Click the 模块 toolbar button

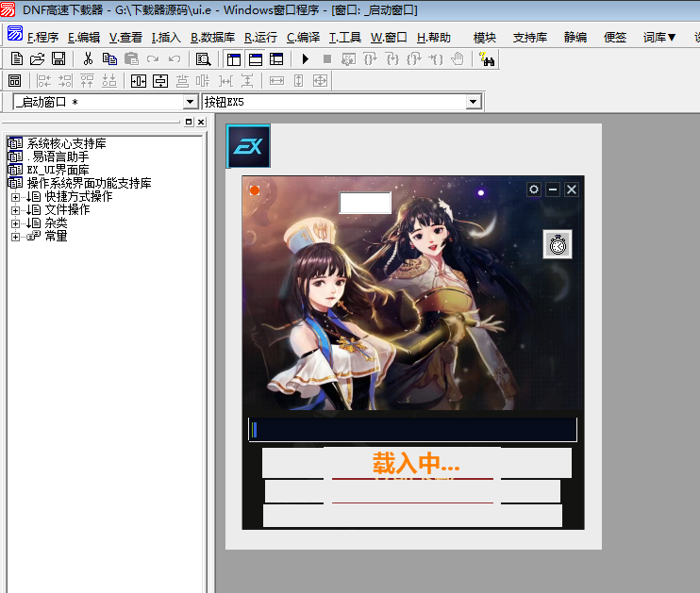coord(484,38)
